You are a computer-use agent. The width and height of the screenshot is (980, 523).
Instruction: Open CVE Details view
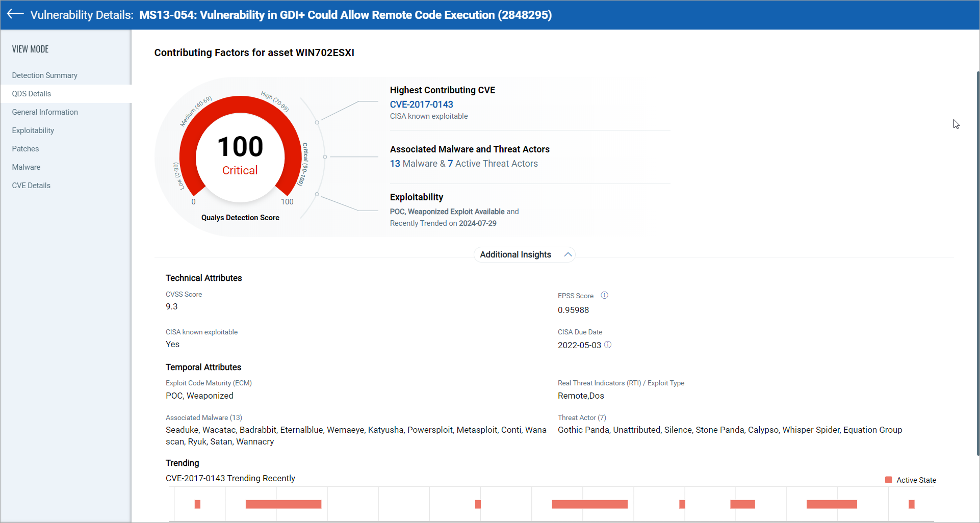(x=31, y=186)
